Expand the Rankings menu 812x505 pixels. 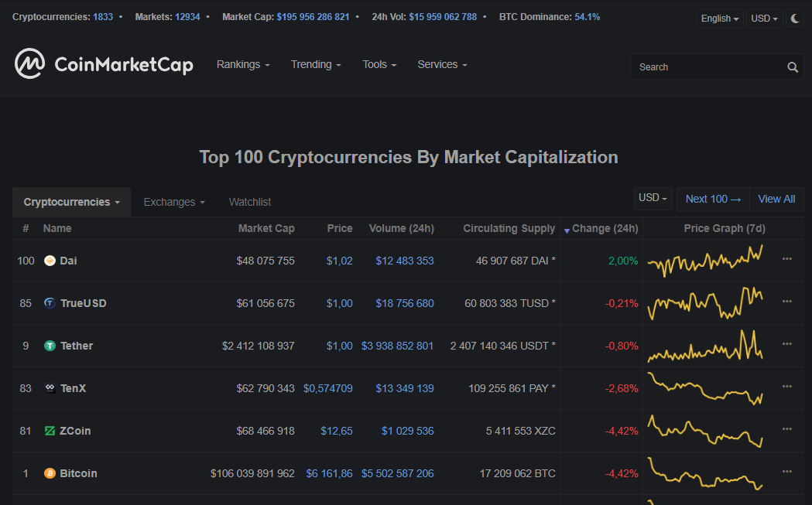pyautogui.click(x=243, y=65)
